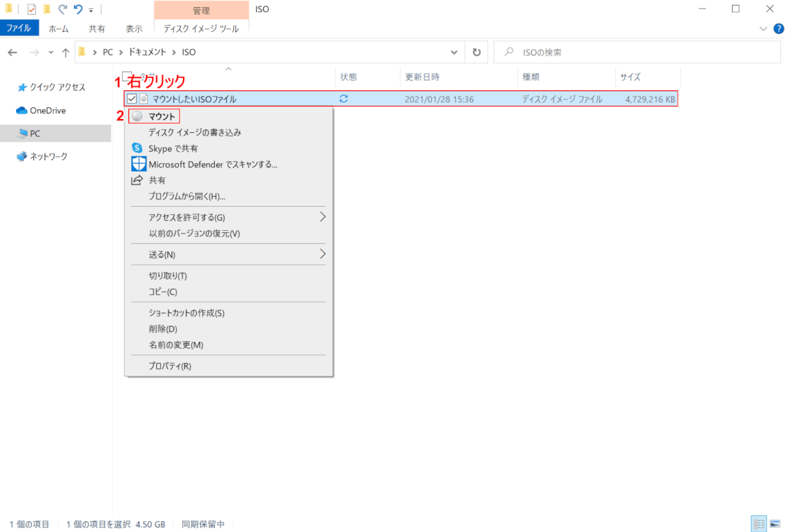Expand the Quick Access Toolbar customization menu

click(x=90, y=8)
